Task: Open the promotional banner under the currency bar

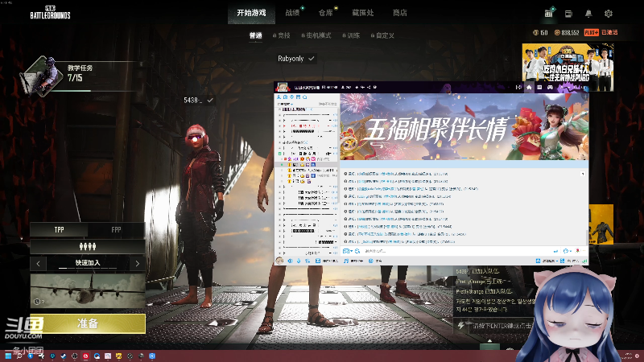Action: (568, 62)
